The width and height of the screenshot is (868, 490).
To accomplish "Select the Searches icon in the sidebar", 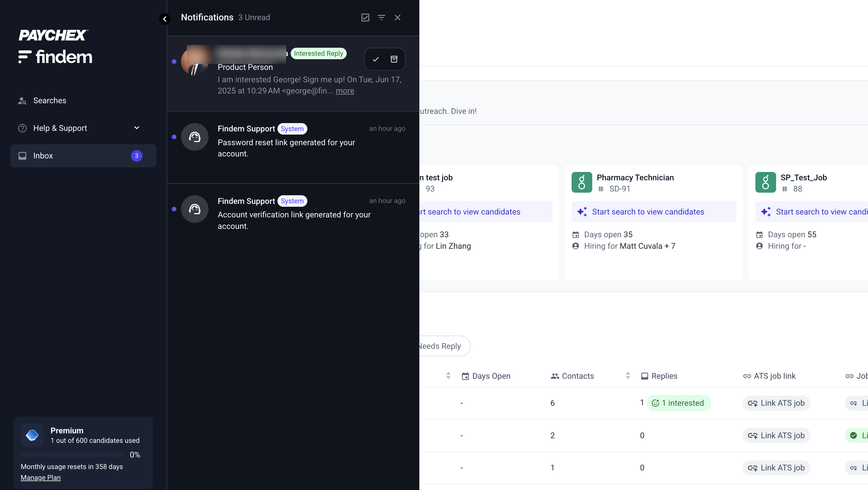I will tap(22, 100).
